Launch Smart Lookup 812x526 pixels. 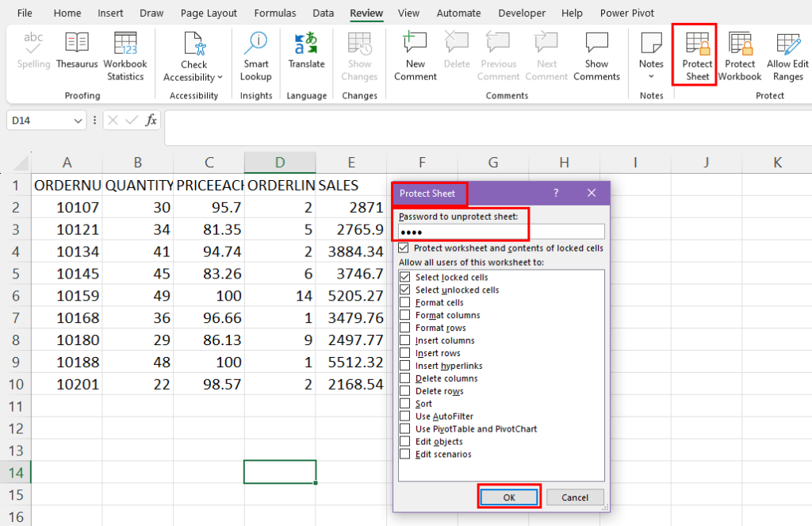(x=256, y=56)
